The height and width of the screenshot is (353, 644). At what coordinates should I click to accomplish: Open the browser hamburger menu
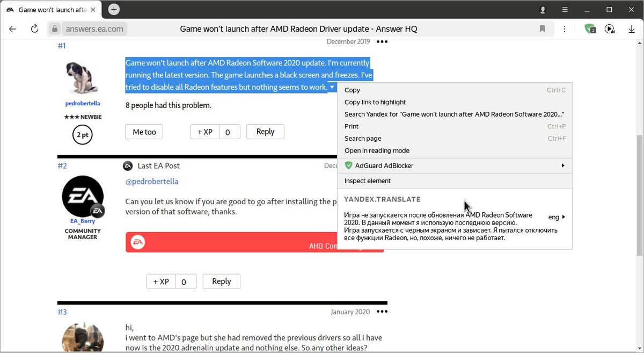565,10
